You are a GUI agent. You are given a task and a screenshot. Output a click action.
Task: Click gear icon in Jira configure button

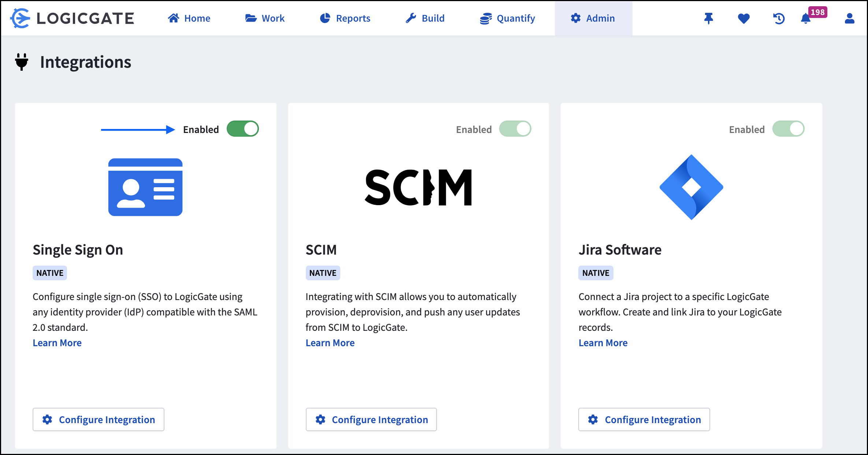click(x=593, y=419)
